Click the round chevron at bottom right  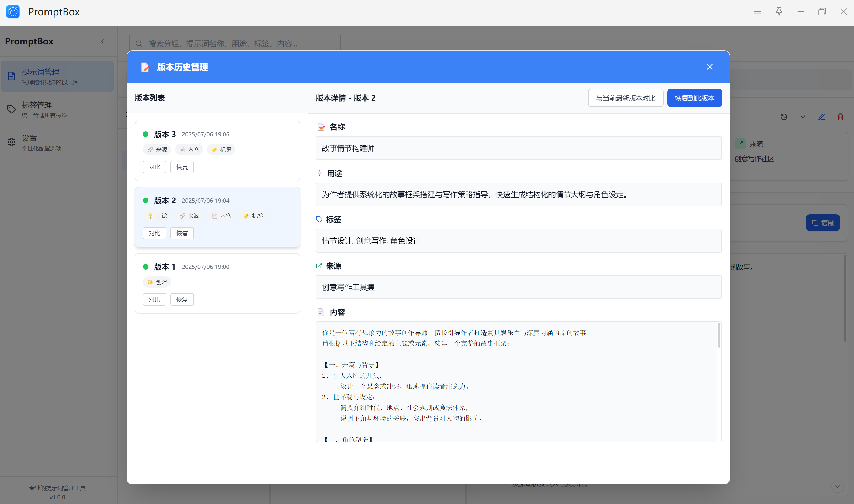click(837, 486)
